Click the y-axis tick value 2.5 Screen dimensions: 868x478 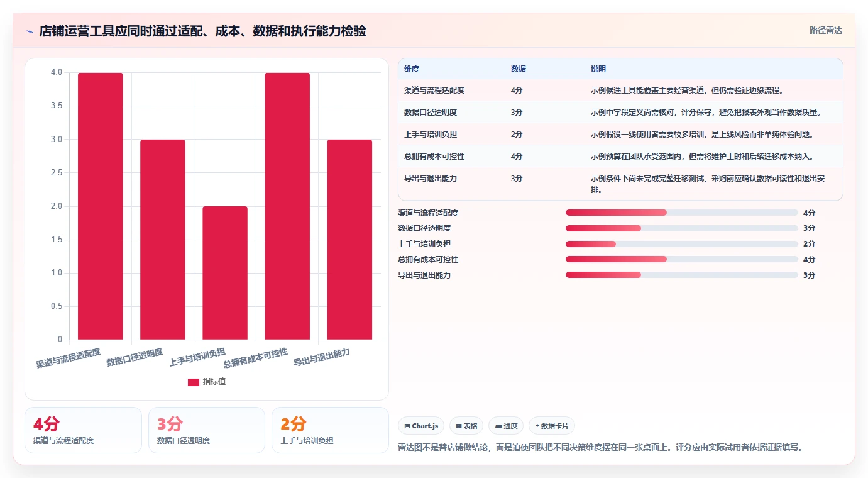(x=57, y=173)
